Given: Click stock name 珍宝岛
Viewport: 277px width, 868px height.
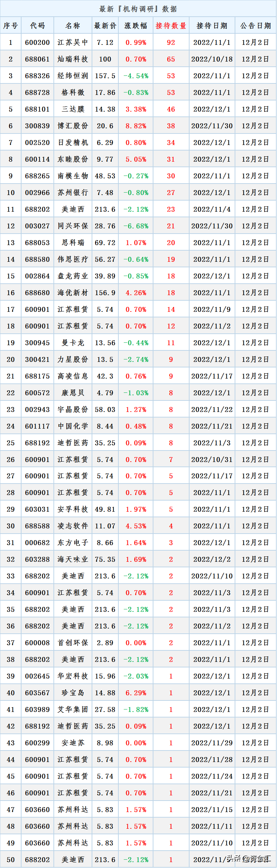Looking at the screenshot, I should click(73, 693).
